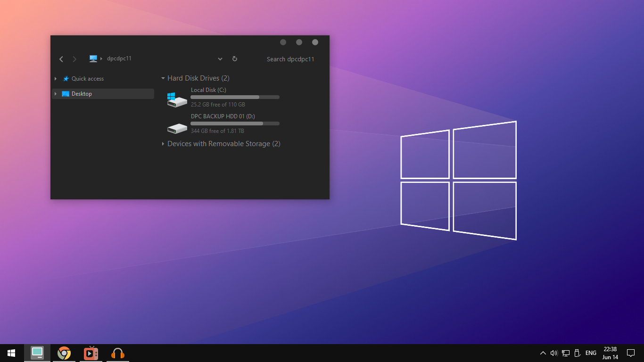Refresh the current folder view

tap(234, 58)
